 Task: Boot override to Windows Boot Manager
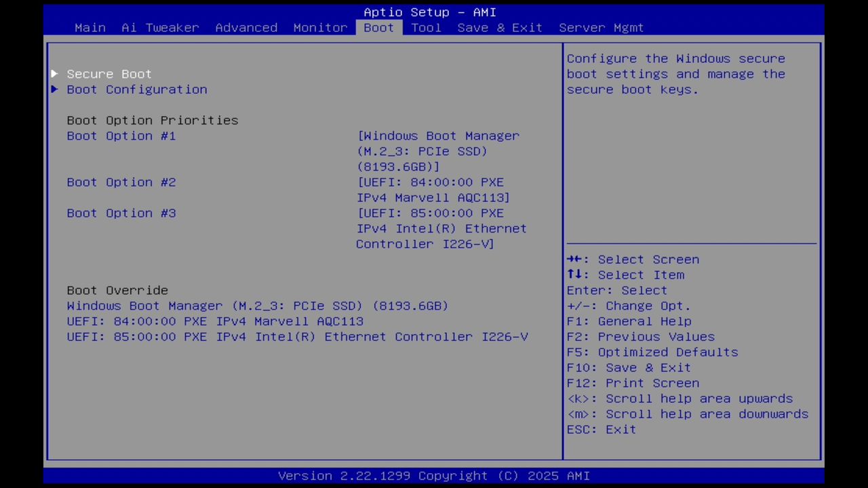tap(257, 306)
